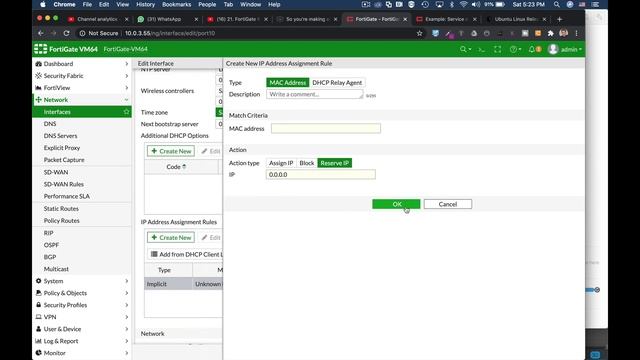This screenshot has width=640, height=360.
Task: Create New IP address assignment rule
Action: tap(171, 238)
